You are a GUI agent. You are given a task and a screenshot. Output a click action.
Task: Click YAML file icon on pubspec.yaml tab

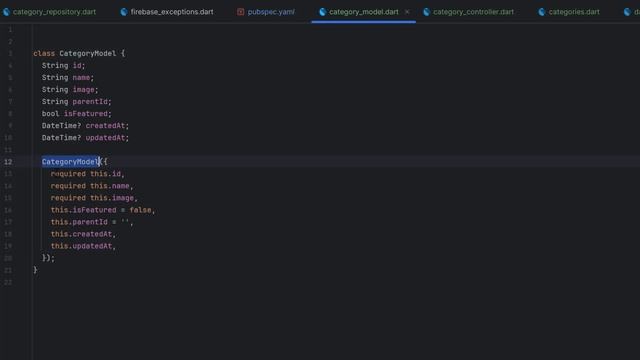[x=240, y=12]
